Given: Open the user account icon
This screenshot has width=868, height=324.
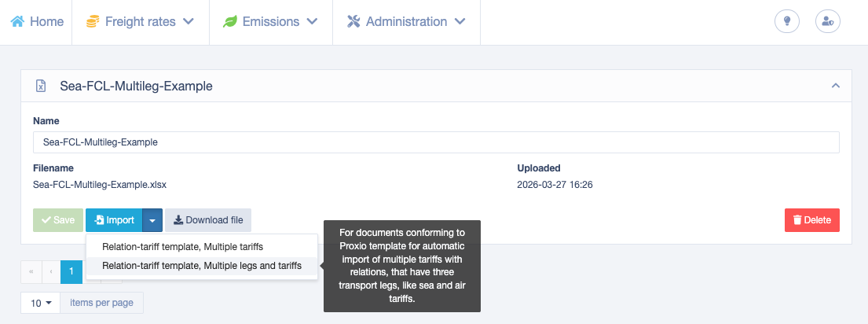Looking at the screenshot, I should pos(828,21).
